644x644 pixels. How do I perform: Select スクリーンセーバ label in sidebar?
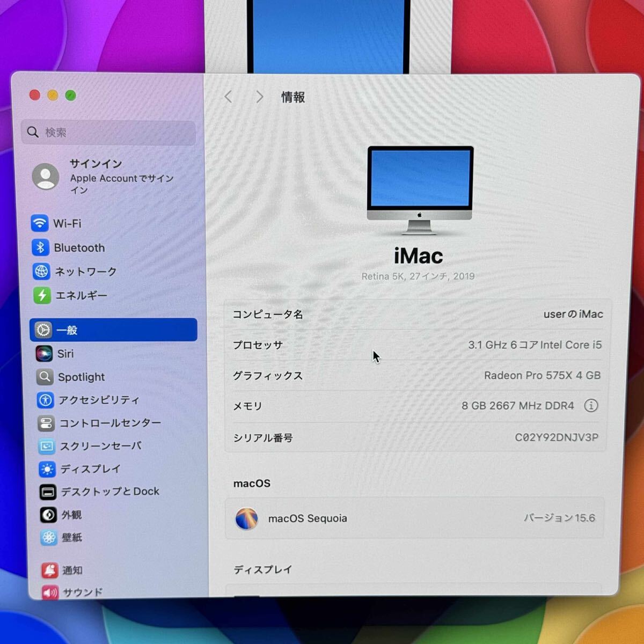pyautogui.click(x=101, y=446)
